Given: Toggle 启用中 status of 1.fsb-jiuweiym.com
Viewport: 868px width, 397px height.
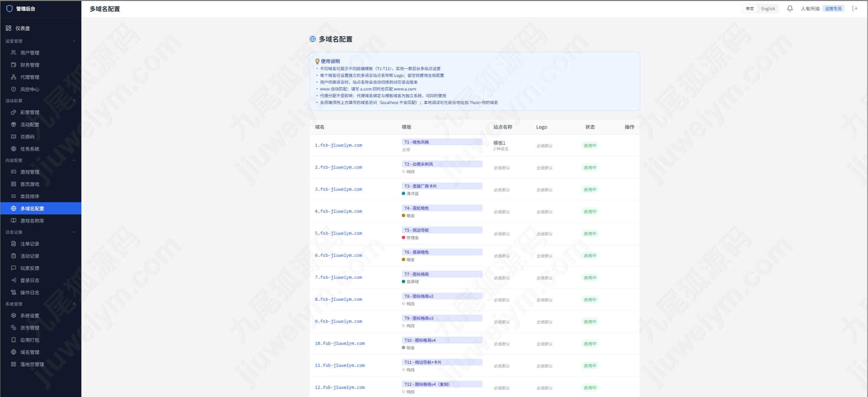Looking at the screenshot, I should tap(590, 145).
